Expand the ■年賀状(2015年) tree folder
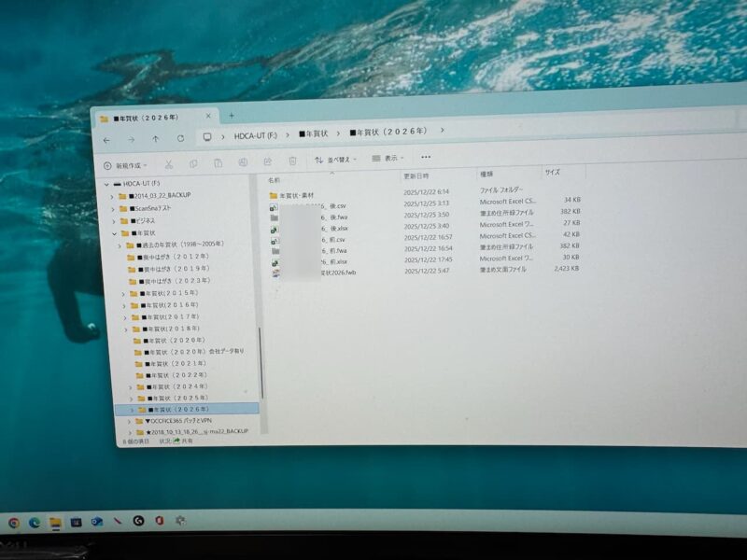The width and height of the screenshot is (747, 560). pyautogui.click(x=123, y=293)
